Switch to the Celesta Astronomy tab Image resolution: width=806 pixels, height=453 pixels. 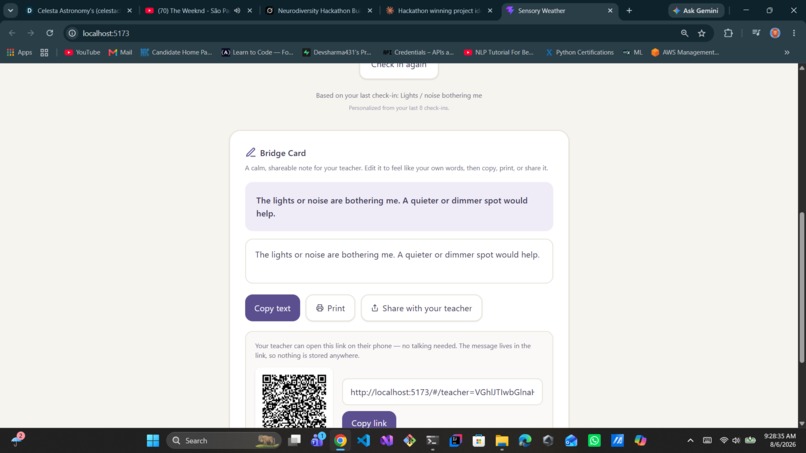pos(78,10)
